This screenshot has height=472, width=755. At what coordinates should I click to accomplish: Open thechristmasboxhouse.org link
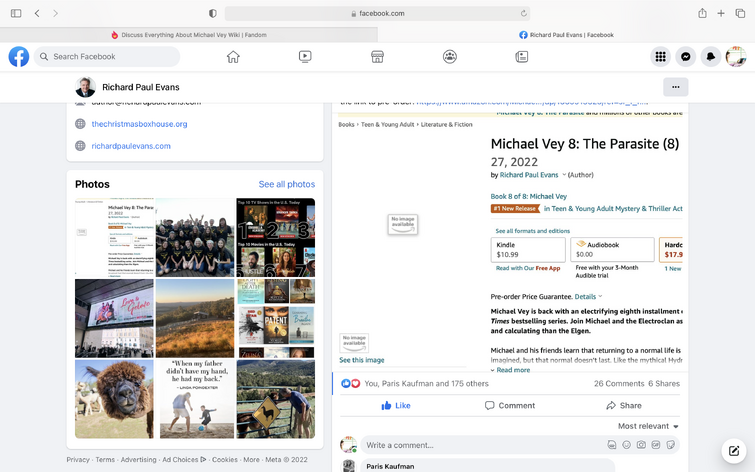click(x=139, y=124)
